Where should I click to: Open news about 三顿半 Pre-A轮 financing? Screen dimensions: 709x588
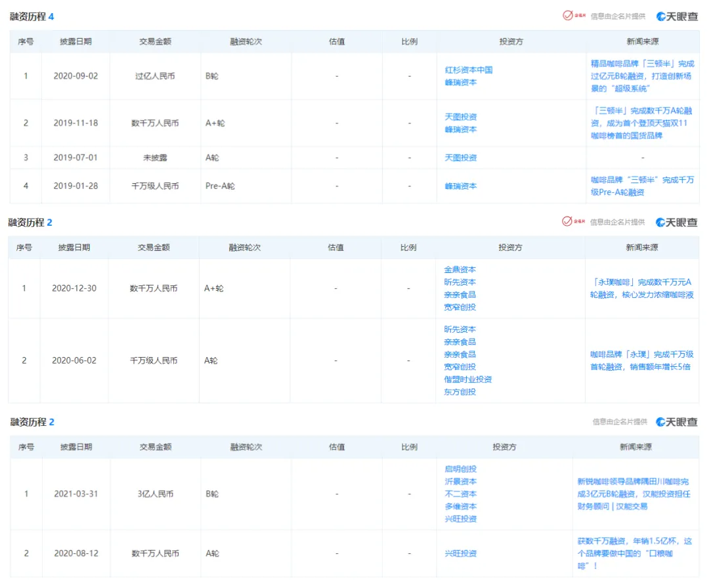(642, 186)
